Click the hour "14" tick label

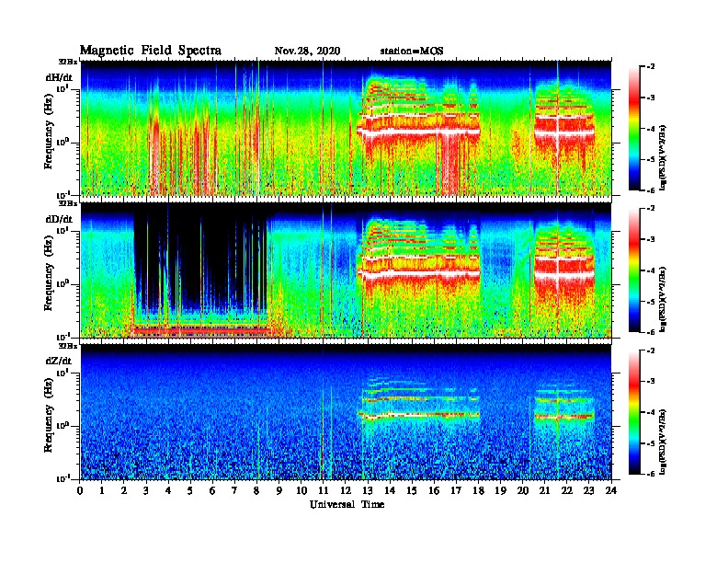(x=390, y=490)
